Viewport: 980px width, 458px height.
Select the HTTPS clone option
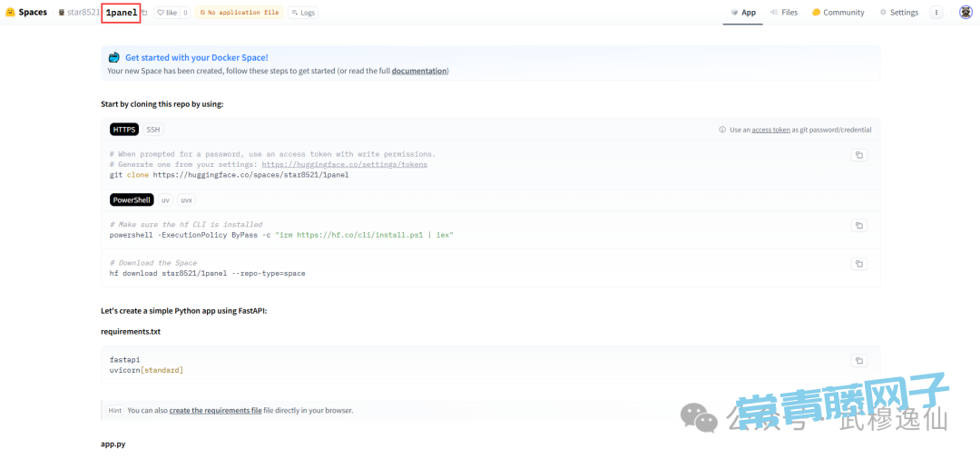pos(124,130)
